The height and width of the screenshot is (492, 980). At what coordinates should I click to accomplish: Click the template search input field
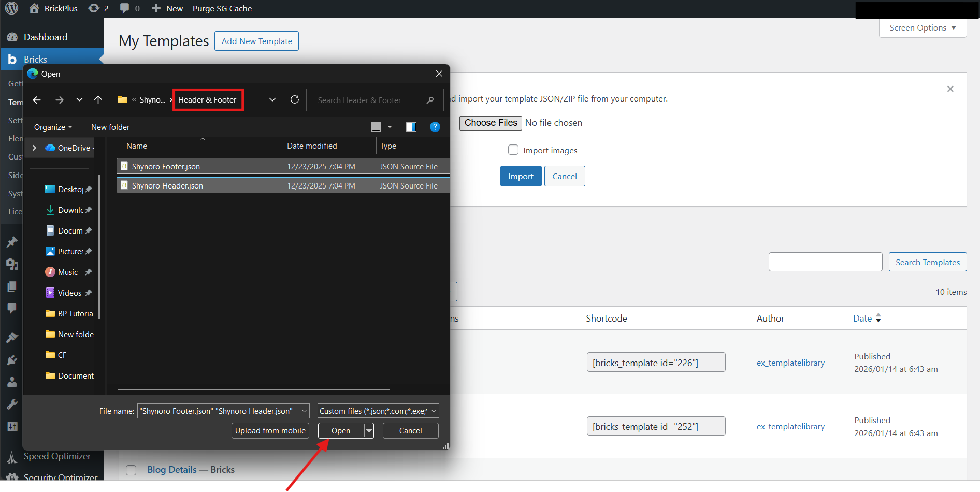tap(826, 262)
